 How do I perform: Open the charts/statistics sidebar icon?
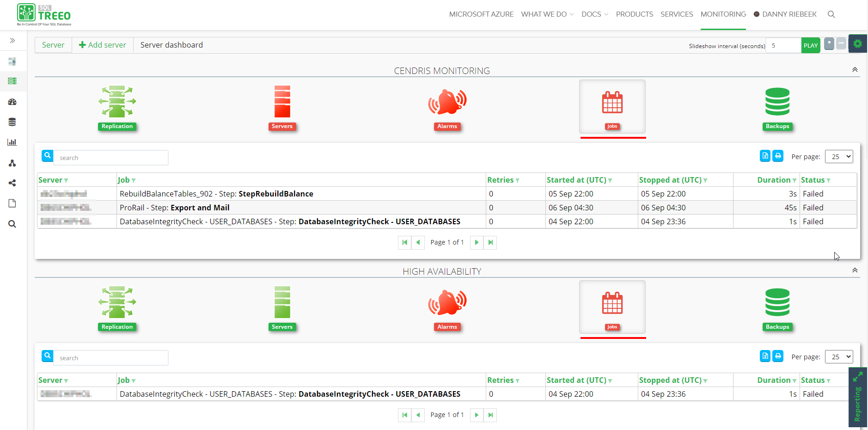tap(12, 142)
